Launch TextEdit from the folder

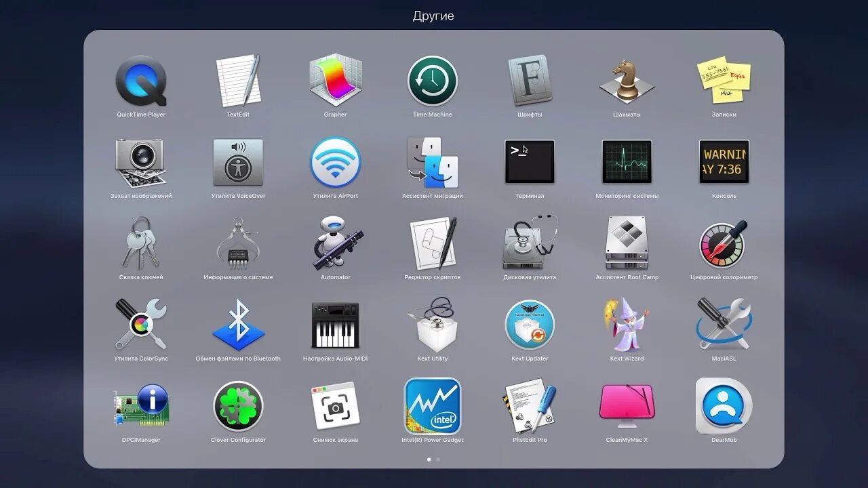point(238,81)
